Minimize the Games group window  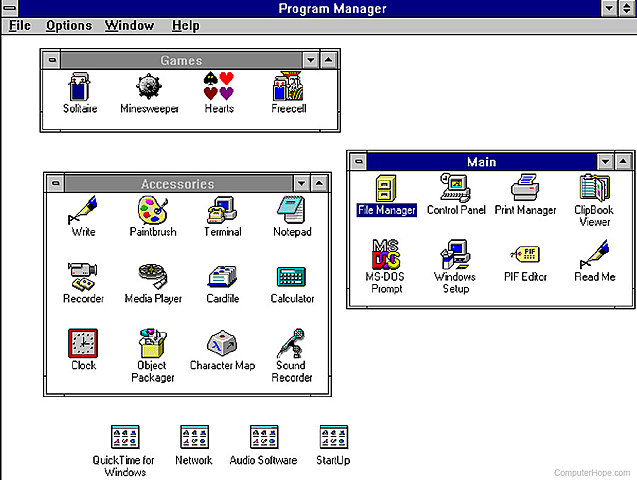click(311, 60)
